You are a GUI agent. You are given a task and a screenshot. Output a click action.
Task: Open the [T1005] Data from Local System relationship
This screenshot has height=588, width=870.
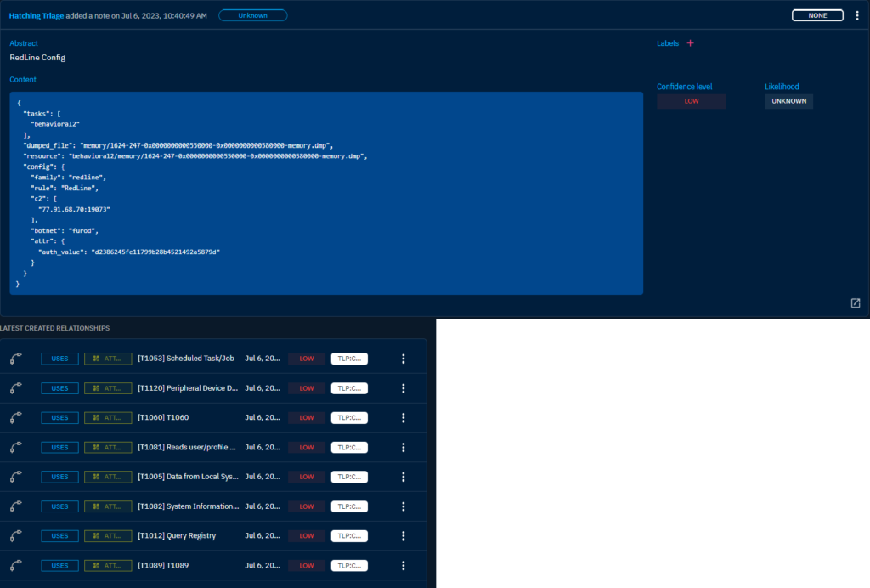[188, 477]
